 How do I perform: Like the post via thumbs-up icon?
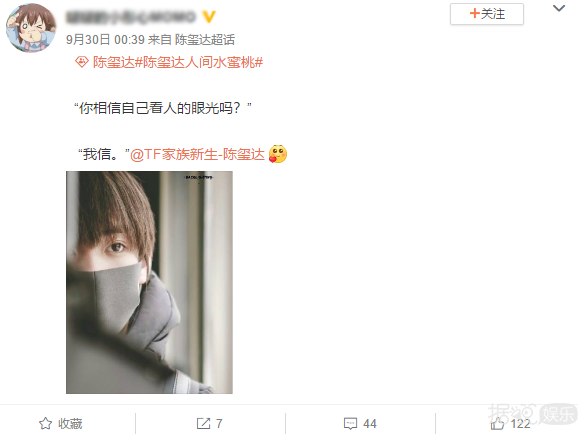point(497,423)
